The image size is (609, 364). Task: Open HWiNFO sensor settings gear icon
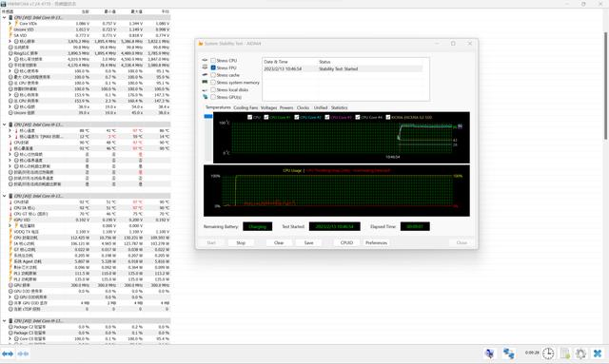pos(580,354)
